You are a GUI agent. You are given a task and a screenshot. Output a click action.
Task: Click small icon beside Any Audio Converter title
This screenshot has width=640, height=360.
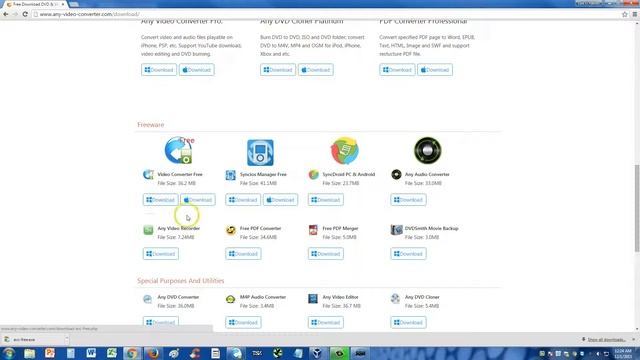click(x=396, y=174)
